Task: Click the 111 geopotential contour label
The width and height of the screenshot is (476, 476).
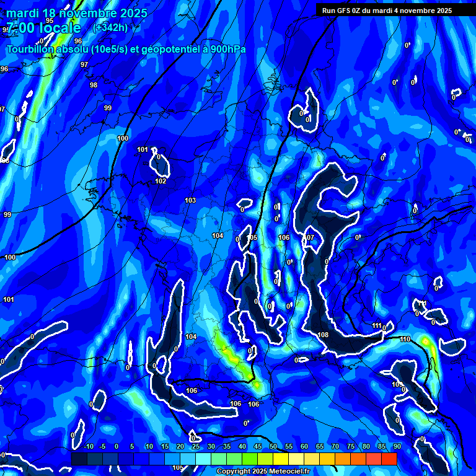Action: click(377, 325)
